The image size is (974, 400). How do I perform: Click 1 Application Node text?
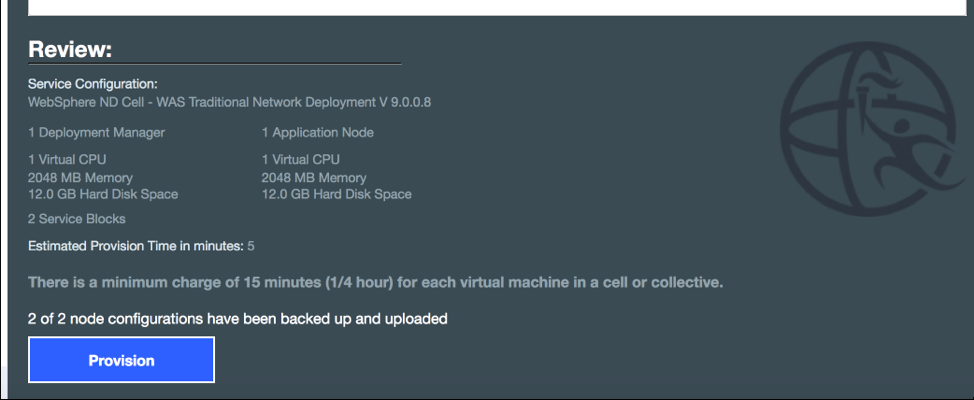pyautogui.click(x=318, y=132)
